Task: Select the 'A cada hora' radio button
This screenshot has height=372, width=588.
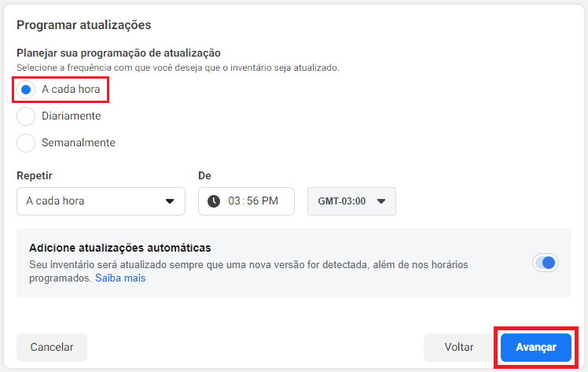Action: (26, 90)
